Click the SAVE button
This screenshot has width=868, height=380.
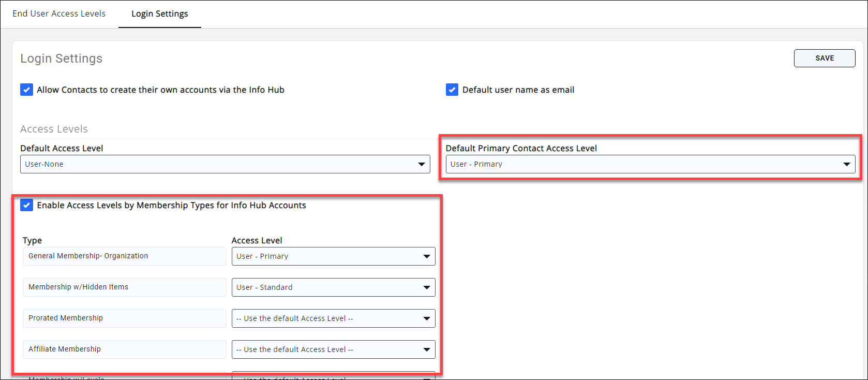(x=824, y=59)
